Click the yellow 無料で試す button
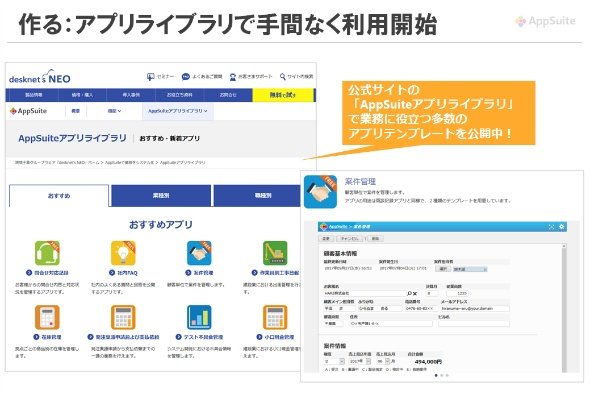 (283, 95)
